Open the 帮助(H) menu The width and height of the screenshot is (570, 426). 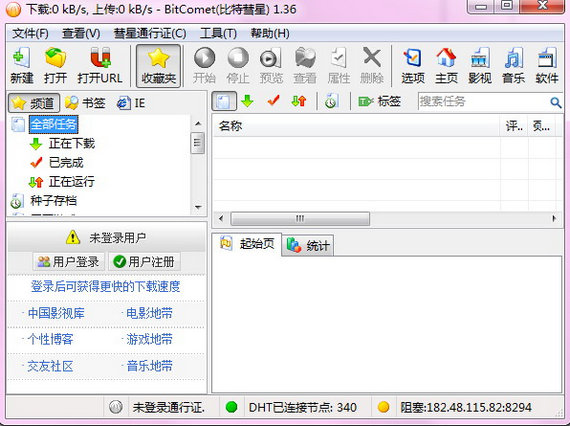click(x=270, y=33)
